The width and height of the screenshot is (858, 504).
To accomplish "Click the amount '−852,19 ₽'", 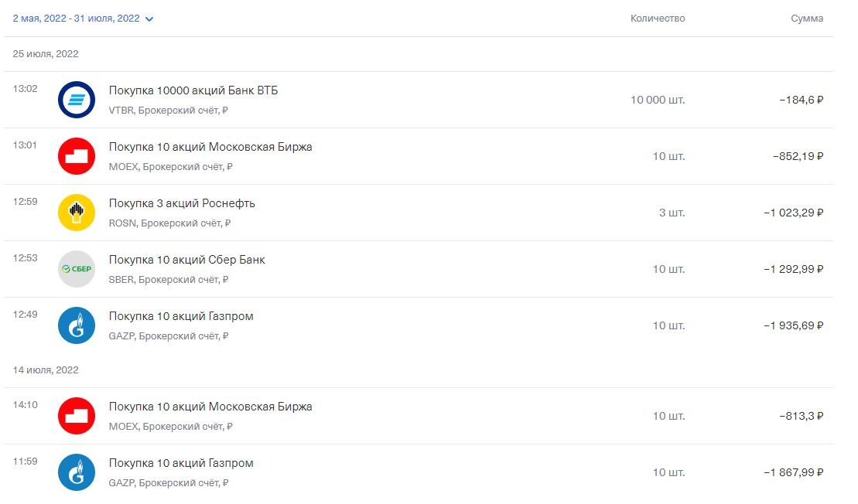I will 798,156.
